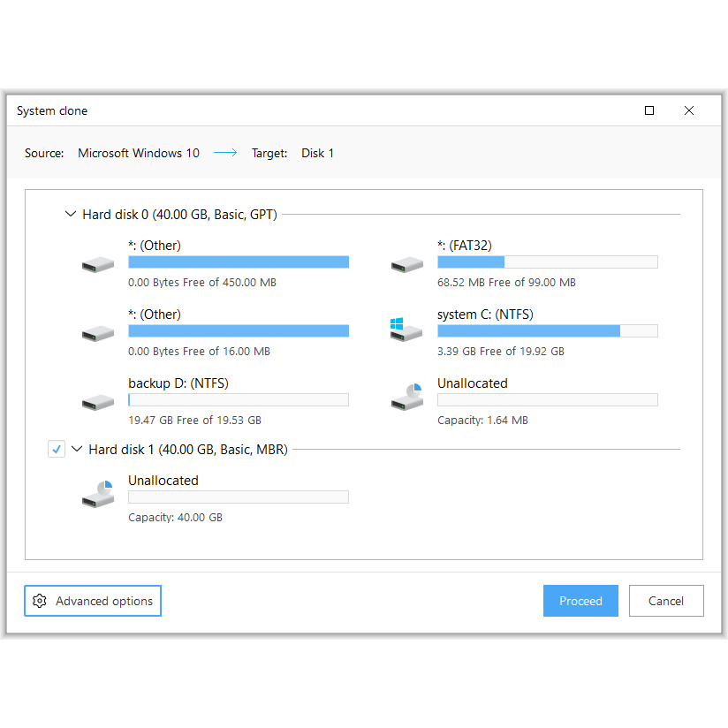
Task: Click '19.47 GB Free of 19.53 GB' text
Action: (x=194, y=421)
